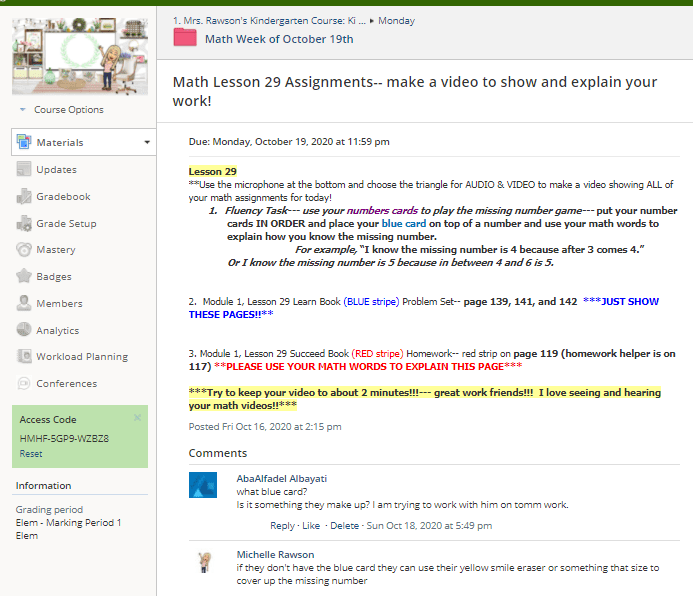Click the 'Sun Oct 18, 2020' comment timestamp

coord(429,526)
